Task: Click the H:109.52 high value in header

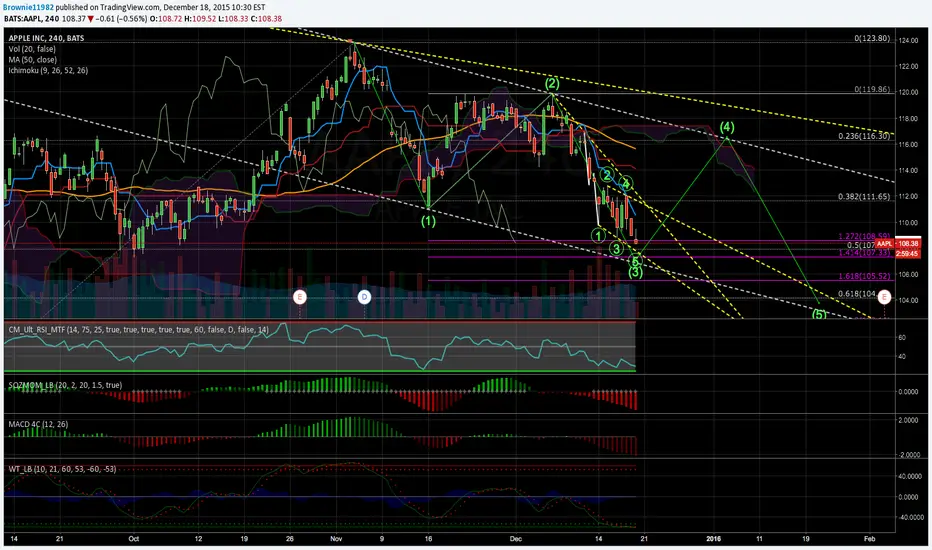Action: 200,18
